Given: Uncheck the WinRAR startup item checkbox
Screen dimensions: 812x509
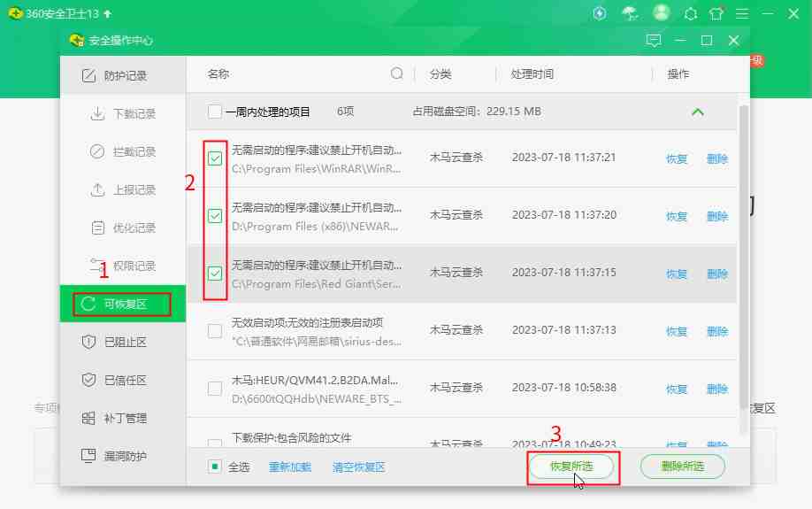Looking at the screenshot, I should [x=215, y=158].
